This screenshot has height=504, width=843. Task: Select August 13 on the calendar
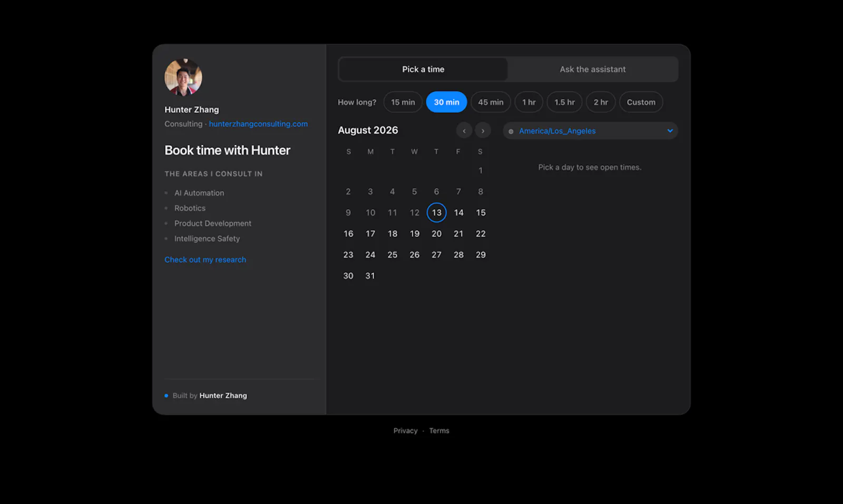pyautogui.click(x=437, y=213)
